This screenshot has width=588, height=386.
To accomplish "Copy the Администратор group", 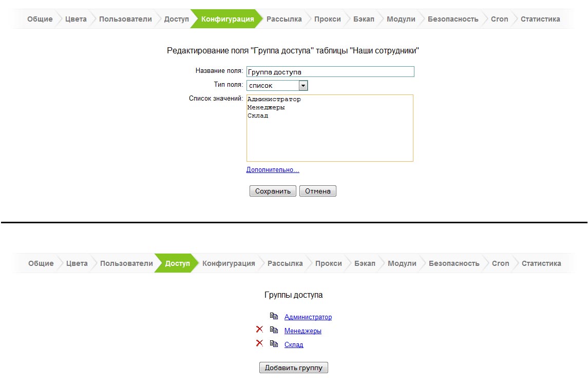I will click(x=274, y=317).
